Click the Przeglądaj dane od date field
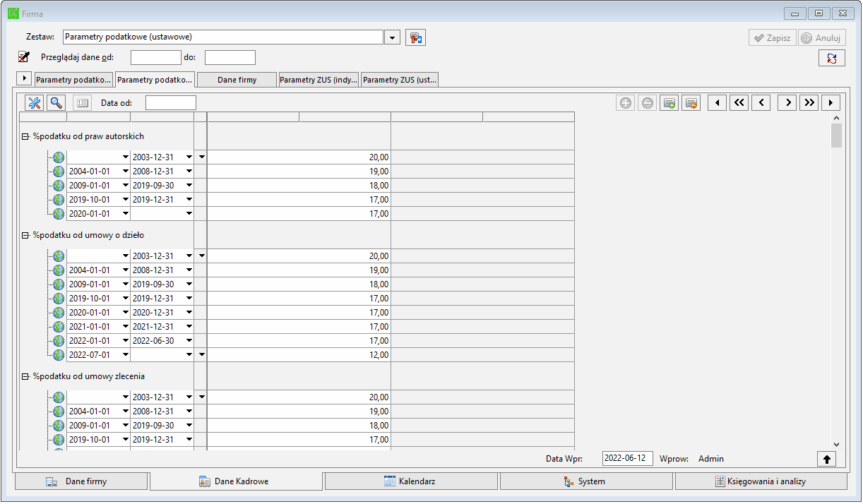863x504 pixels. pos(156,57)
